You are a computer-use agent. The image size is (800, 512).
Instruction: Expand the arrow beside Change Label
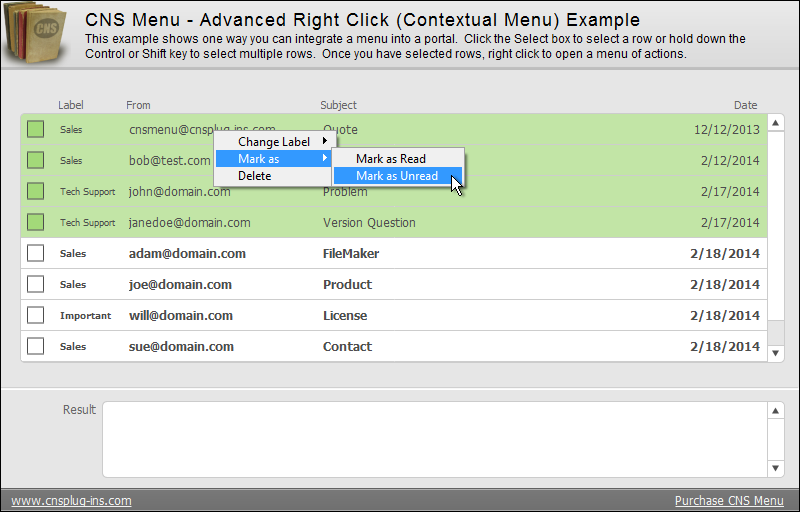324,141
